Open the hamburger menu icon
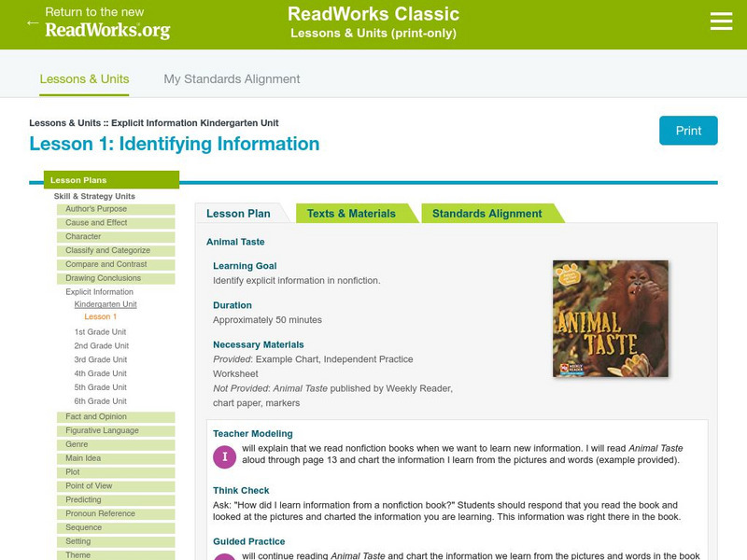 721,21
